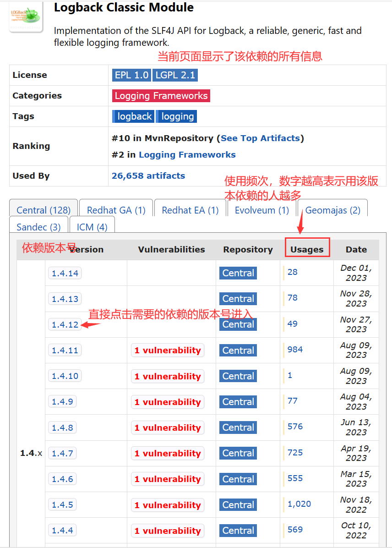Screen dimensions: 392x548
Task: Click Central repository badge for 1.4.14
Action: [x=238, y=273]
